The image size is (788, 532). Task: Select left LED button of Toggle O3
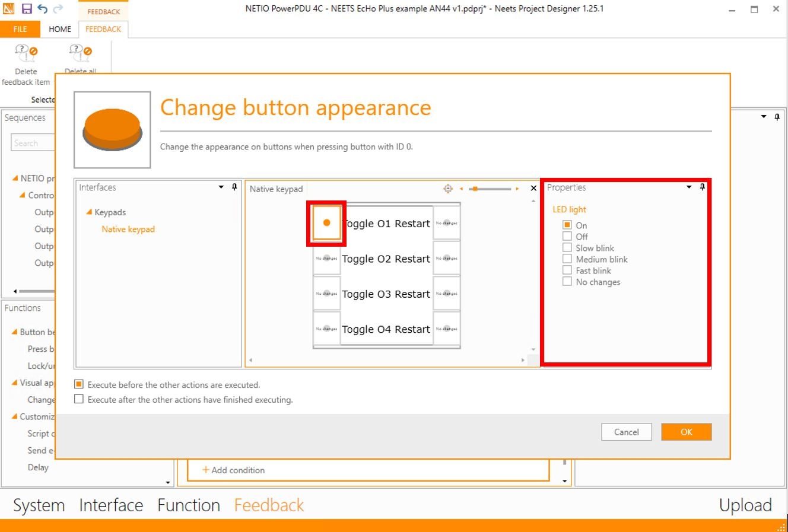pyautogui.click(x=326, y=294)
